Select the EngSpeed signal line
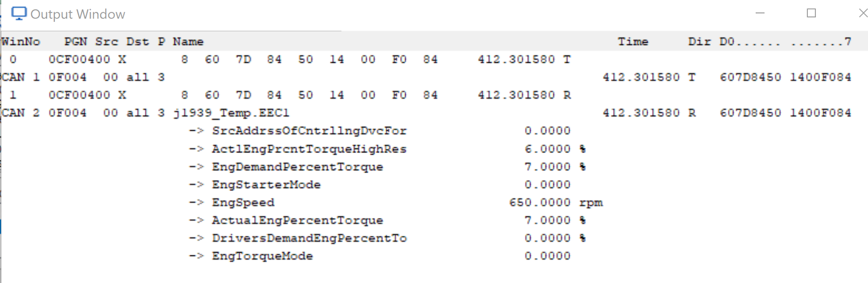This screenshot has height=283, width=868. 396,203
